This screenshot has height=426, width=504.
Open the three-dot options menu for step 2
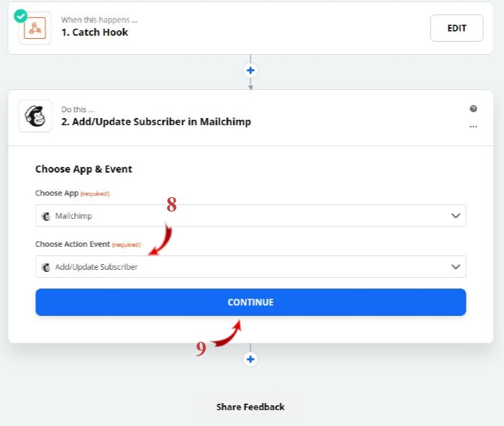click(x=473, y=127)
